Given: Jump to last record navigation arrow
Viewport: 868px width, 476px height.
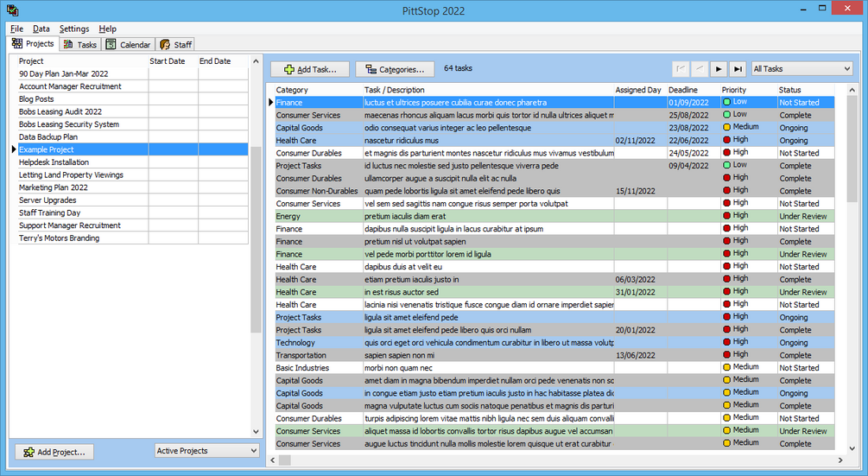Looking at the screenshot, I should point(738,68).
